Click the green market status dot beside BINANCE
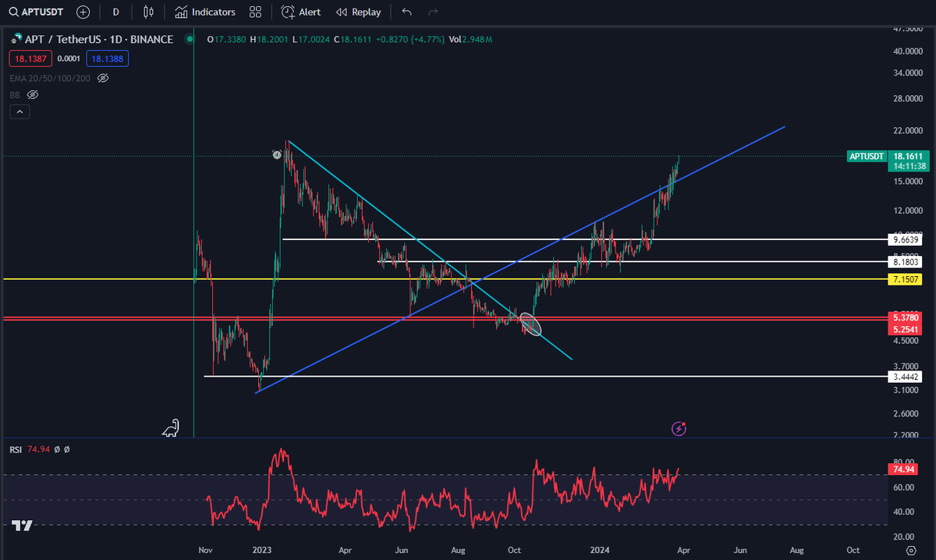936x560 pixels. (x=189, y=39)
